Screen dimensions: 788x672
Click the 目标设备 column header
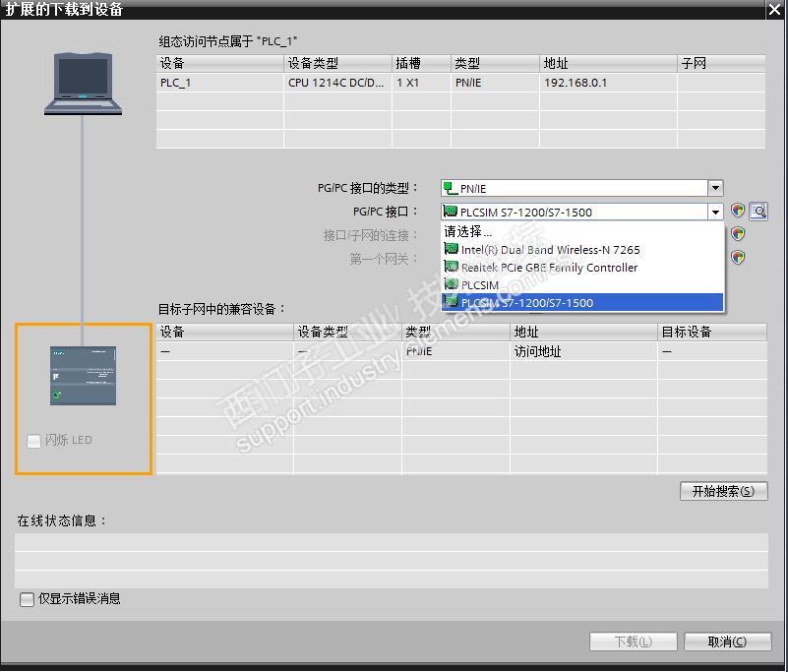click(x=712, y=332)
